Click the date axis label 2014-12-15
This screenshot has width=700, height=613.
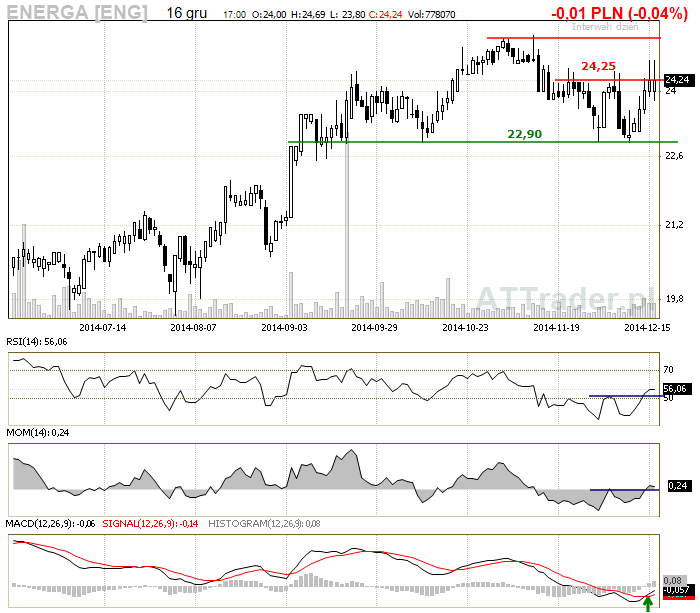[x=647, y=328]
